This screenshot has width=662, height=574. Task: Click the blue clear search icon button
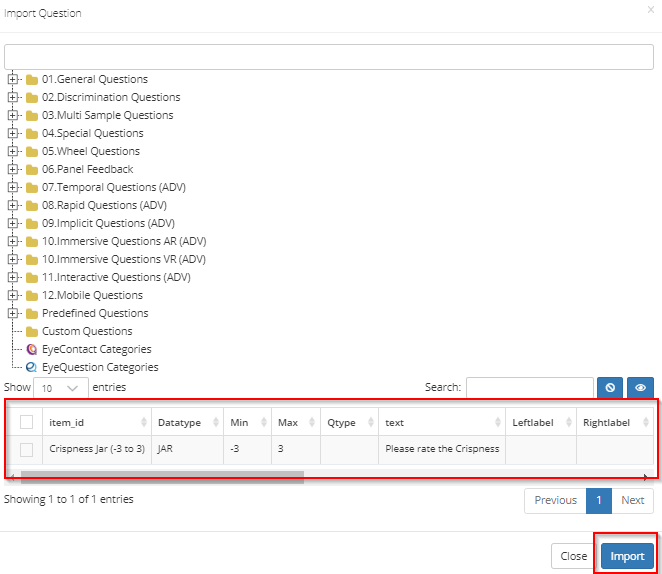click(609, 387)
